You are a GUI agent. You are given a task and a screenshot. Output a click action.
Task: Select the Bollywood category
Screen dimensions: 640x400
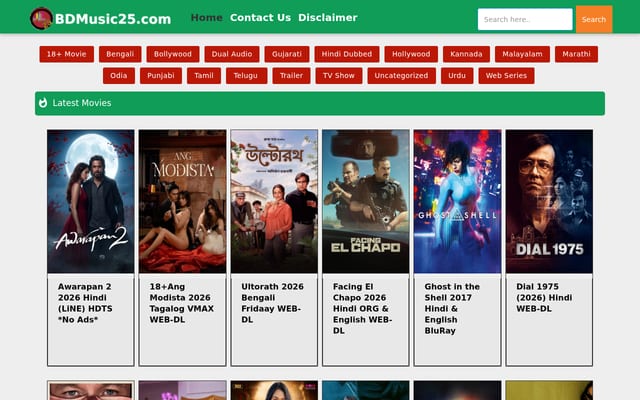pos(173,54)
